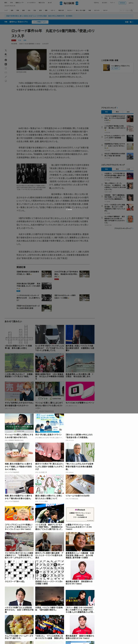Click the Close text on the overlay

tap(69, 210)
